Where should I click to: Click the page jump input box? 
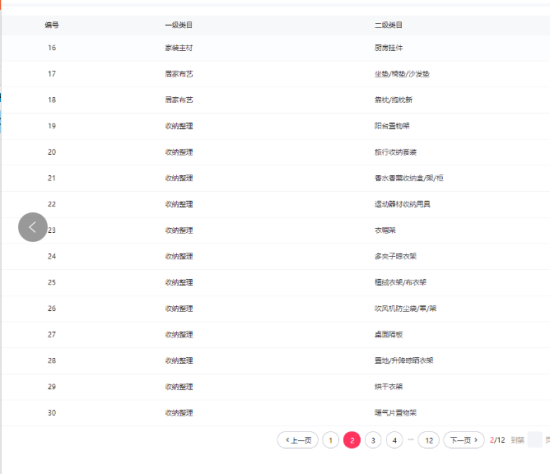click(x=535, y=440)
